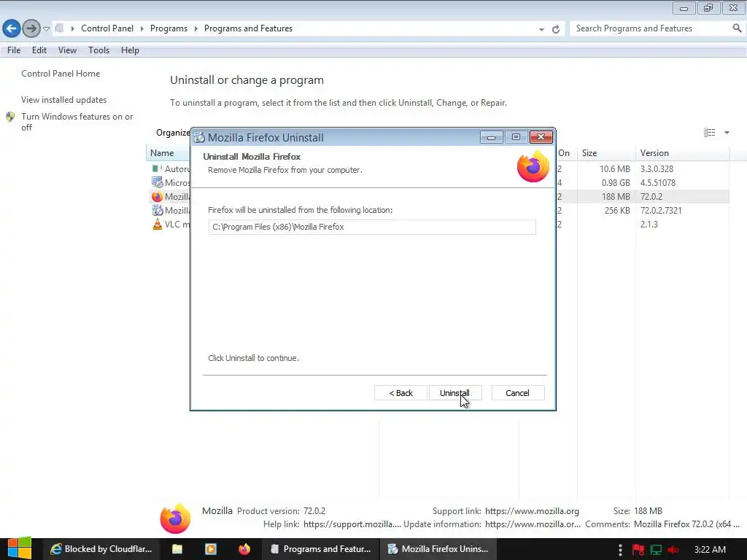This screenshot has width=747, height=560.
Task: Click the Control Panel breadcrumb
Action: tap(107, 28)
